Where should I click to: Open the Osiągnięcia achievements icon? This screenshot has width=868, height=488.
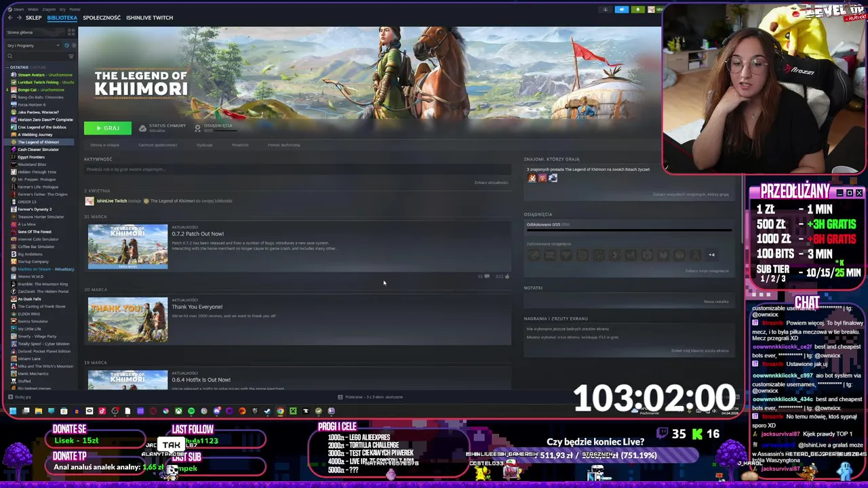coord(197,128)
